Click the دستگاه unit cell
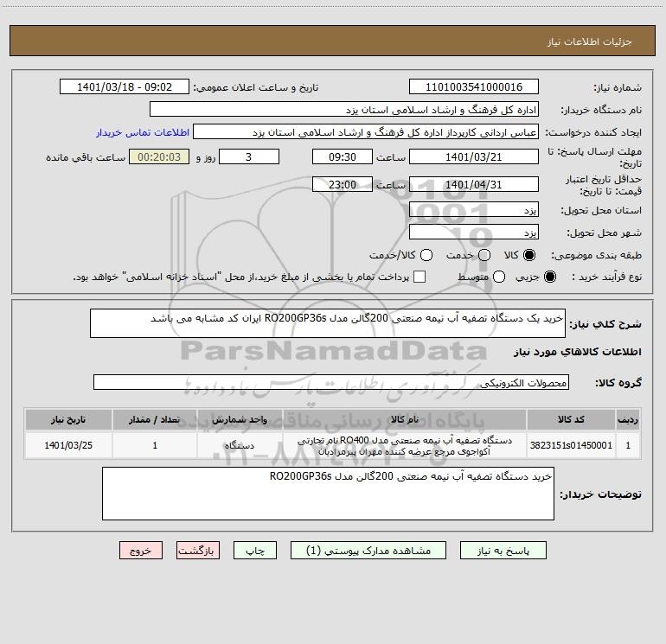666x644 pixels. click(x=240, y=445)
